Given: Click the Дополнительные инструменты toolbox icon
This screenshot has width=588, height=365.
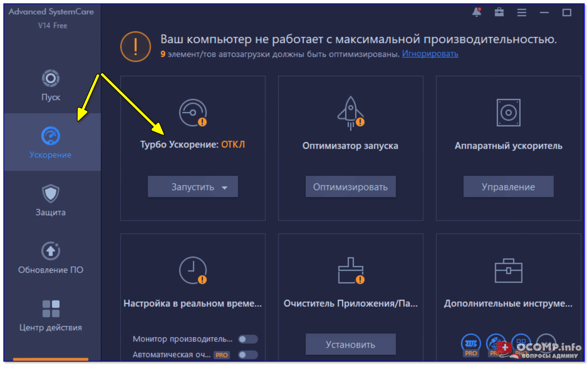Looking at the screenshot, I should (508, 270).
